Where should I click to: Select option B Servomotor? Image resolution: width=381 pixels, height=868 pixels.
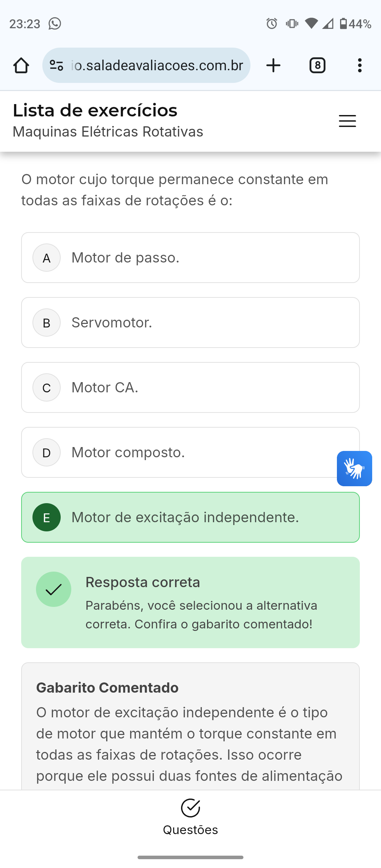pos(190,323)
